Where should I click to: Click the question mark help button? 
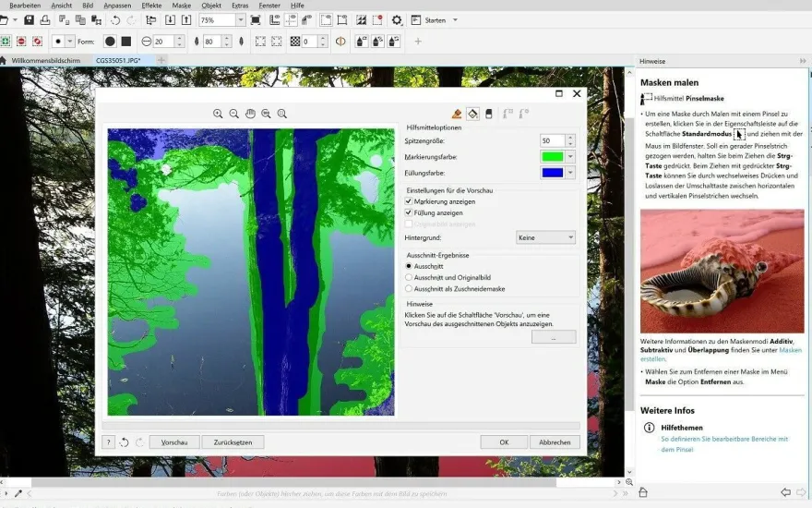click(108, 442)
